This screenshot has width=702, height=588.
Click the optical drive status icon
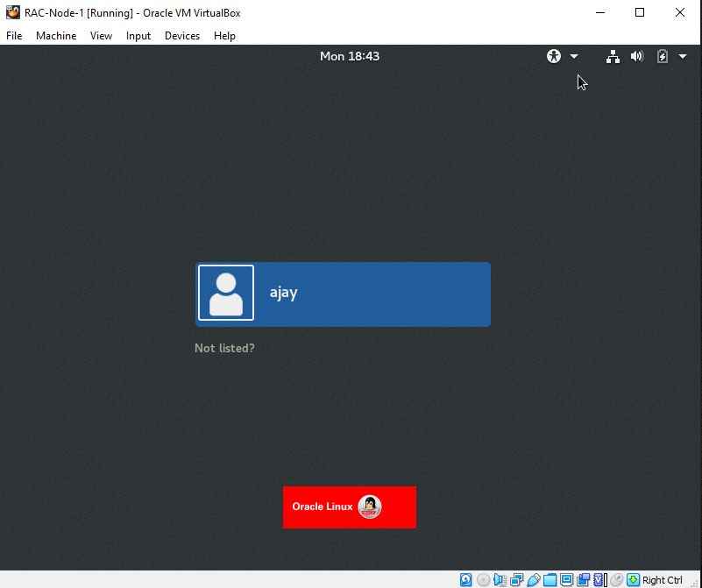(483, 580)
